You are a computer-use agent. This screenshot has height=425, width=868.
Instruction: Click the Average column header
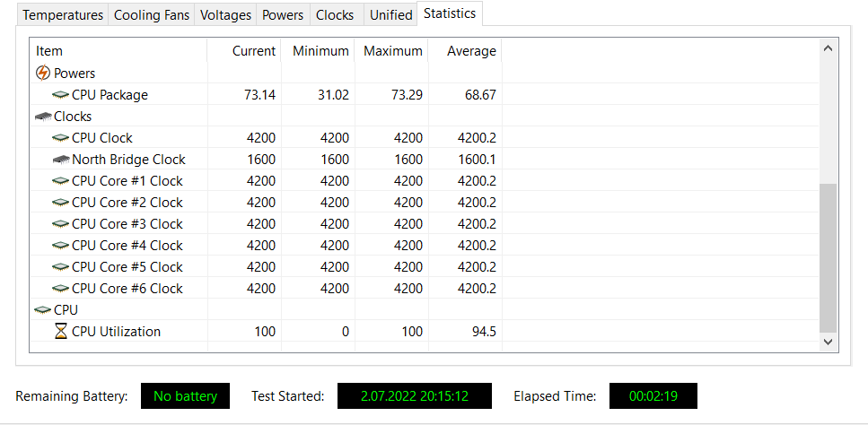465,51
